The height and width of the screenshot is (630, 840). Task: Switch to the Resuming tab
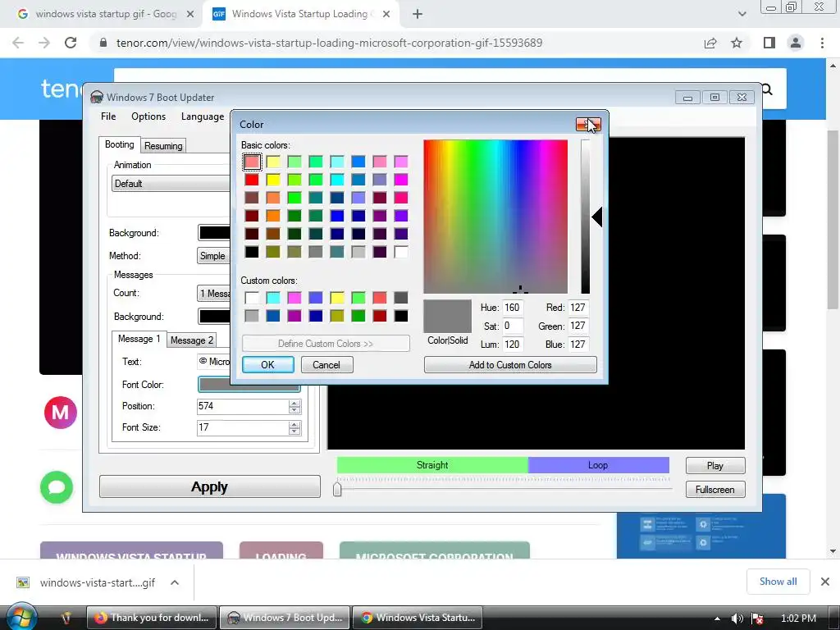click(163, 146)
